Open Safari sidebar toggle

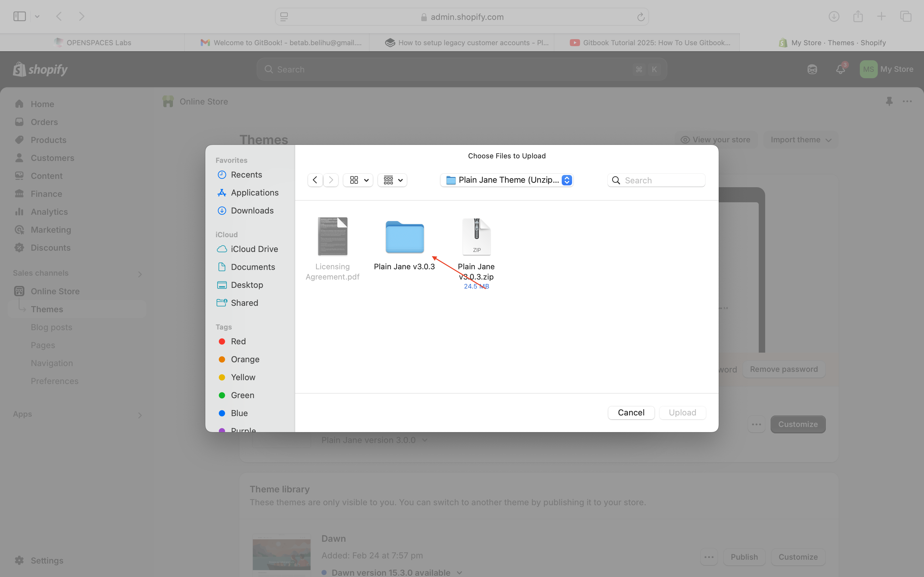(x=20, y=16)
